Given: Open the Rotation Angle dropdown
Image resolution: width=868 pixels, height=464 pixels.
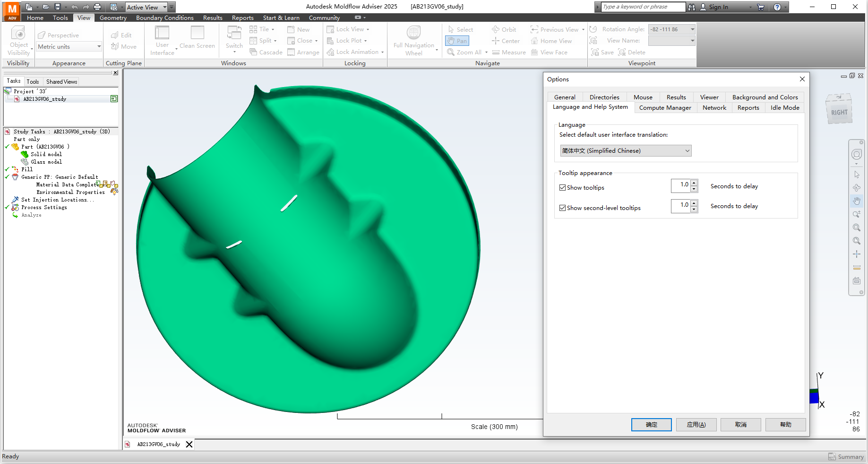Looking at the screenshot, I should click(693, 29).
